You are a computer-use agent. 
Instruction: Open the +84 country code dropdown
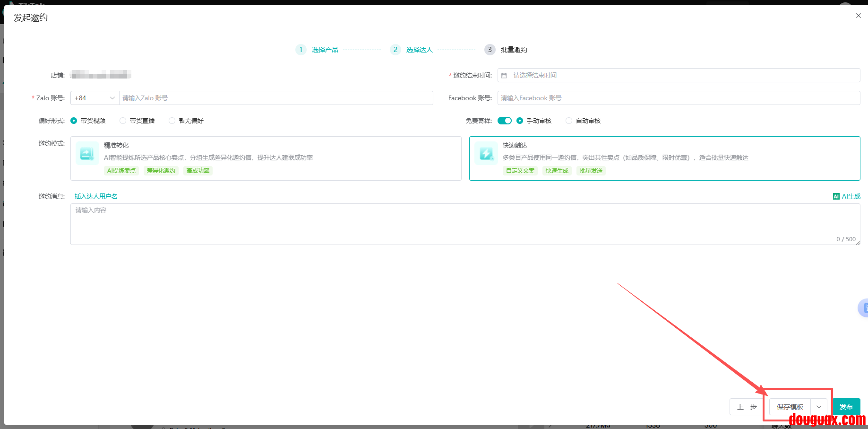(x=95, y=98)
